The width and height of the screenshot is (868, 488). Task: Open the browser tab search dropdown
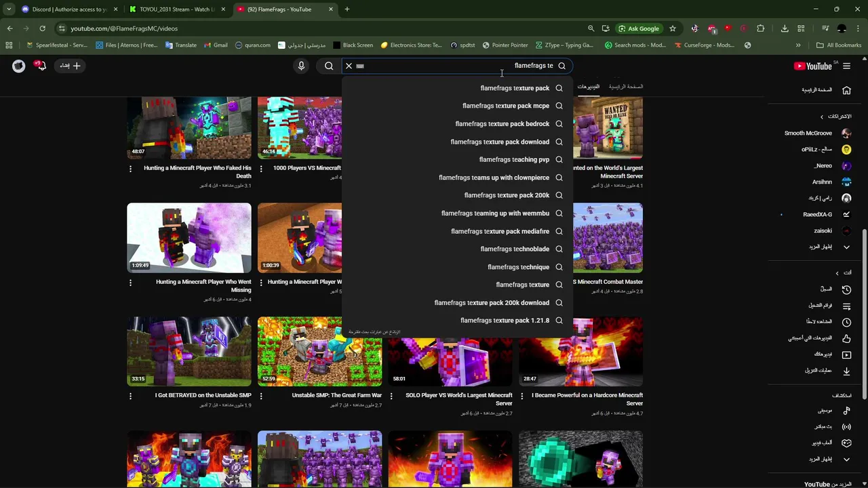click(x=9, y=9)
